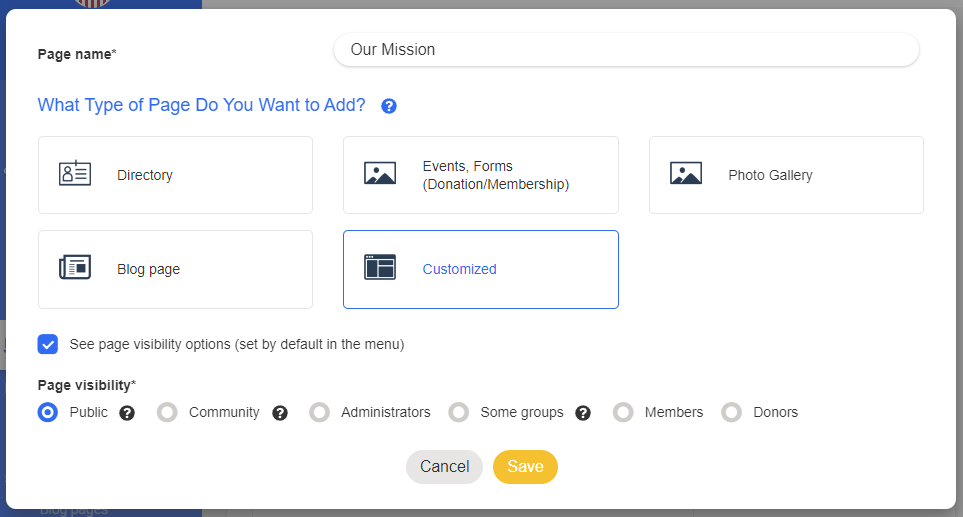This screenshot has height=517, width=963.
Task: Open help icon beside page type heading
Action: tap(389, 106)
